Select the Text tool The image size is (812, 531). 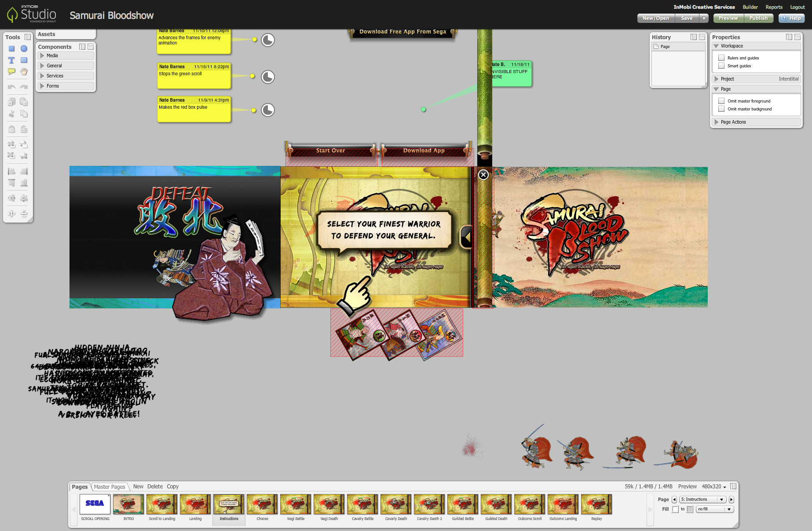[x=11, y=60]
